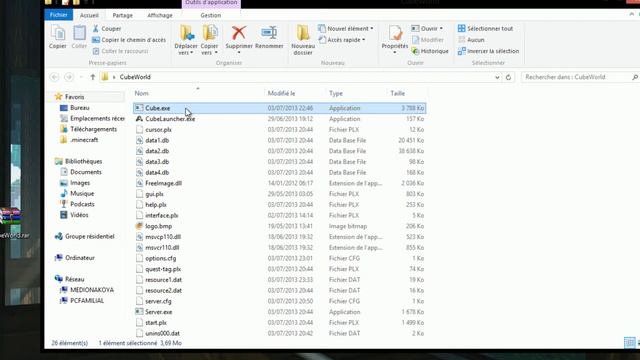Click the back navigation arrow
Viewport: 640px width, 360px height.
(54, 77)
